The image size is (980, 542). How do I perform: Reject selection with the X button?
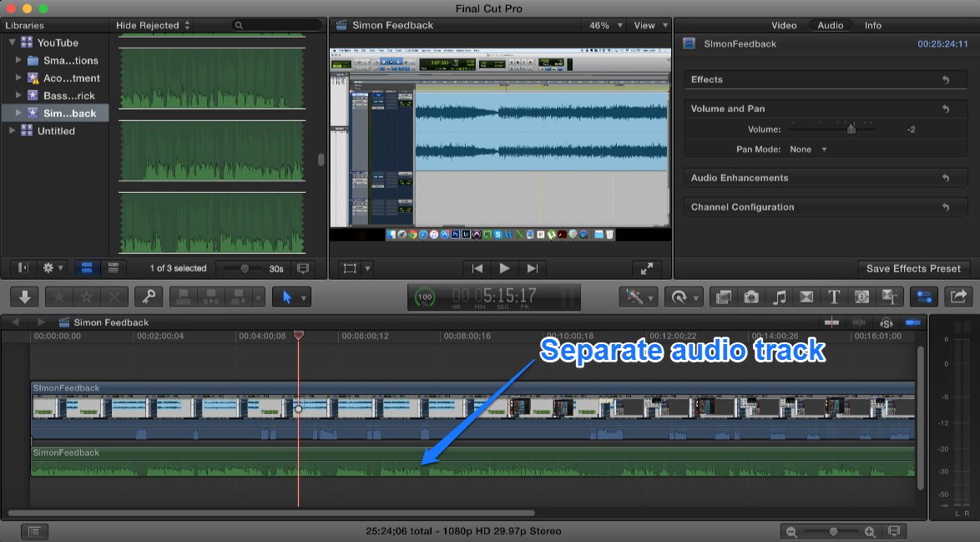[x=114, y=297]
